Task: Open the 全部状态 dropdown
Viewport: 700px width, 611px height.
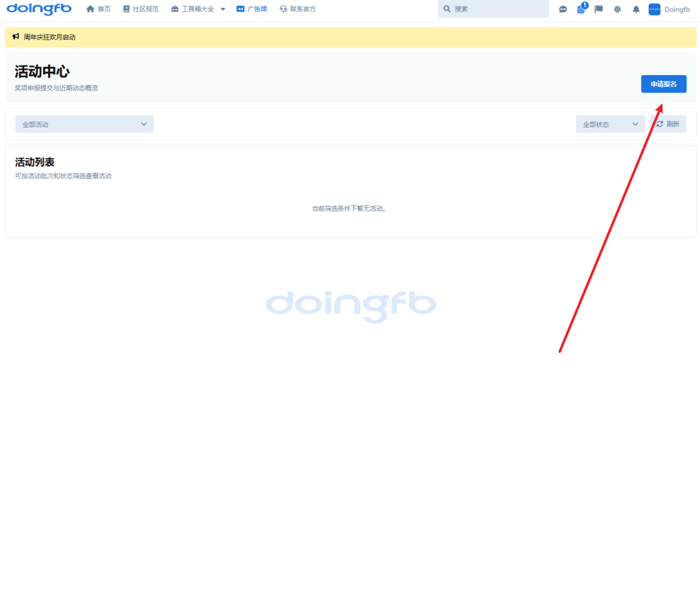Action: click(x=611, y=124)
